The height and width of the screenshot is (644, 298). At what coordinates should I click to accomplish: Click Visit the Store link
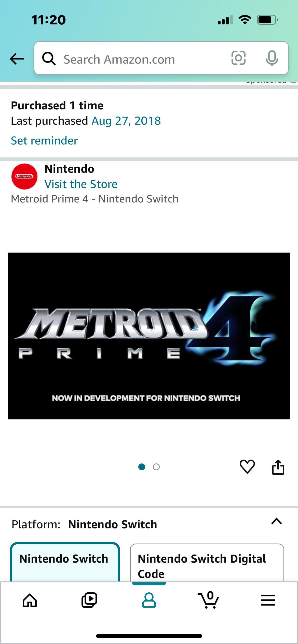click(x=81, y=184)
